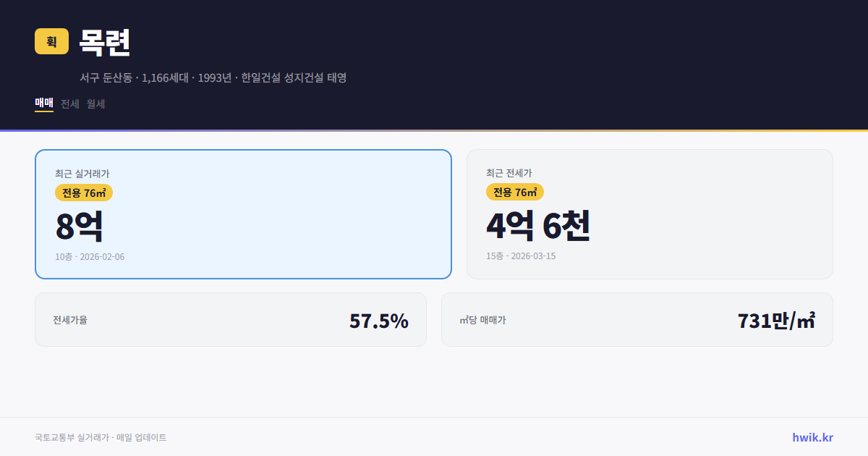Open the hwik.kr logo link
Screen dimensions: 868x456
(812, 436)
